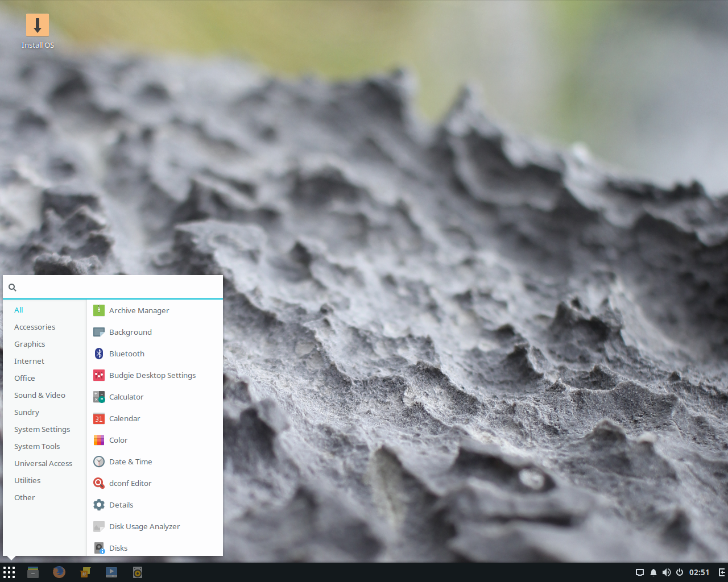Screen dimensions: 728x582
Task: Close the Budgie menu via grid button
Action: point(9,572)
